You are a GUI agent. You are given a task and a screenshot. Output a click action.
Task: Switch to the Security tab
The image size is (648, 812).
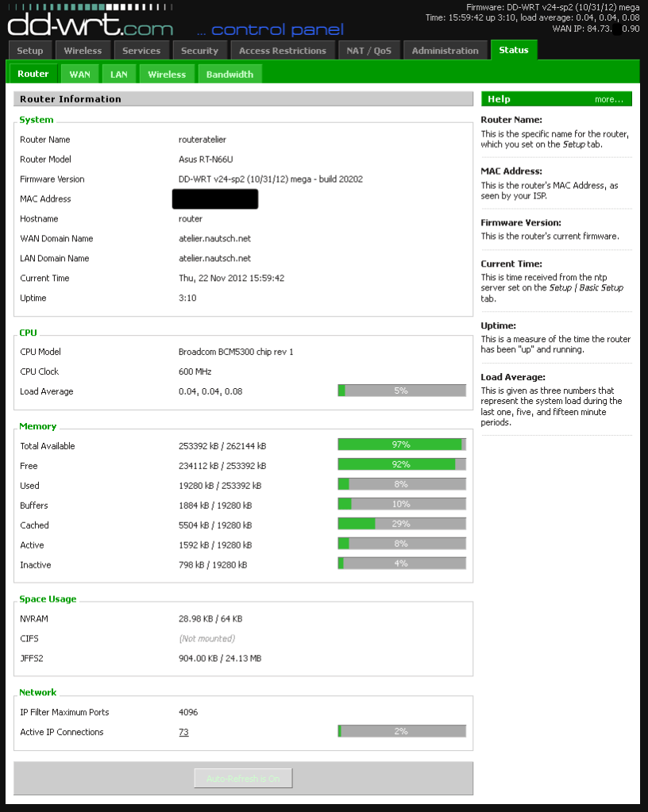pos(199,49)
